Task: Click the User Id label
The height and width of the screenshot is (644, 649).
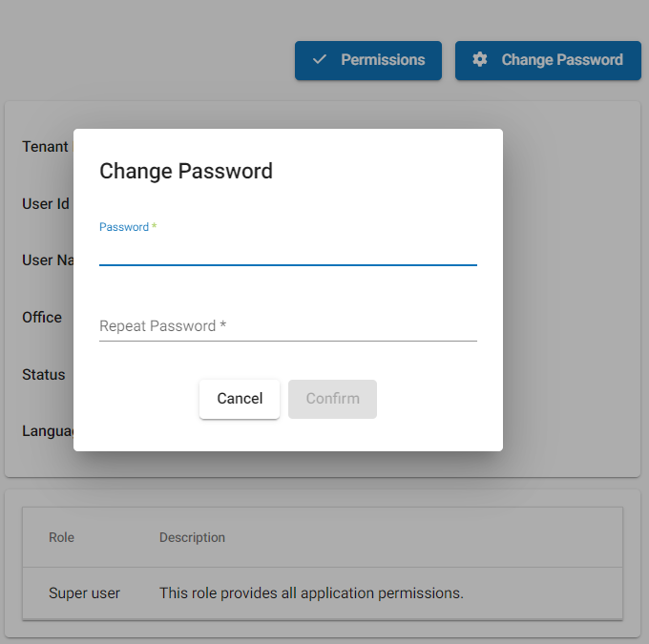Action: click(x=46, y=203)
